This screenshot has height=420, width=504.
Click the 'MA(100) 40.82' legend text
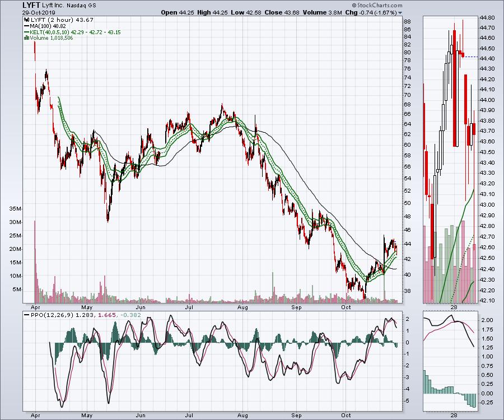point(48,26)
